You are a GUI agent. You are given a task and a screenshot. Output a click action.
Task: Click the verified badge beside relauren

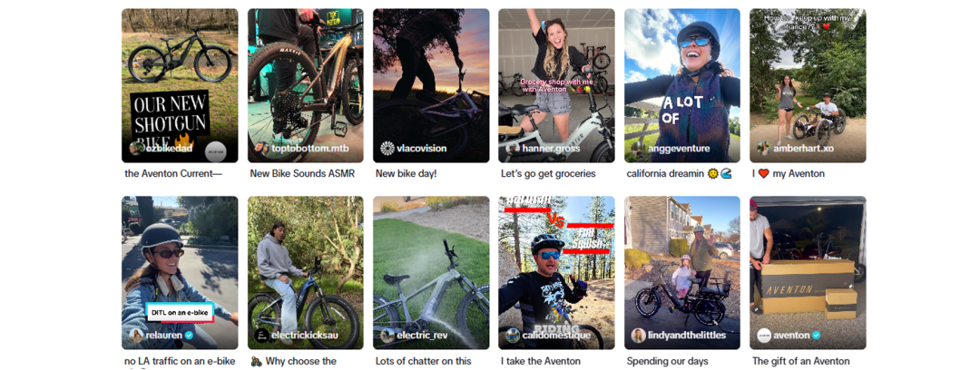(190, 336)
